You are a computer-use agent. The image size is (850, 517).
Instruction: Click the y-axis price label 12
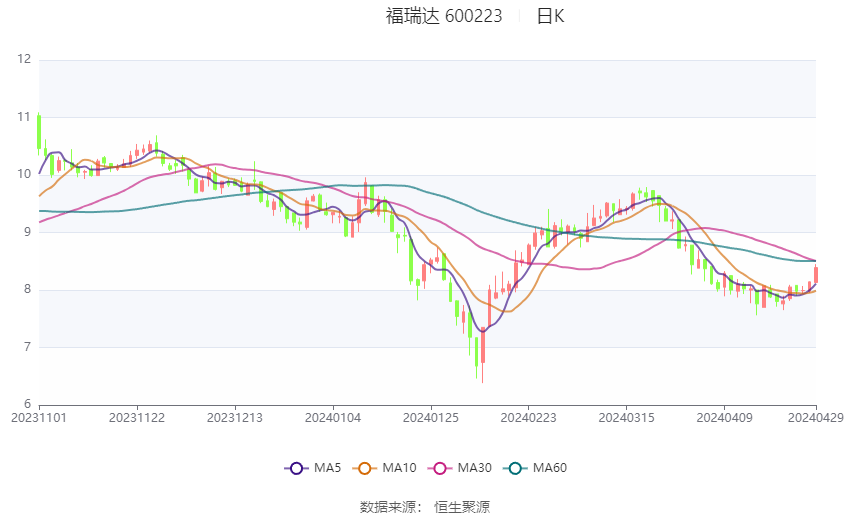(x=25, y=59)
